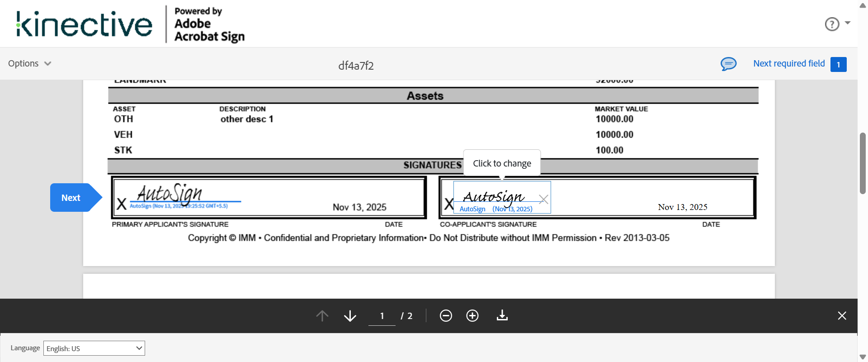The image size is (868, 362).
Task: Click the DESCRIPTION column header
Action: click(242, 109)
